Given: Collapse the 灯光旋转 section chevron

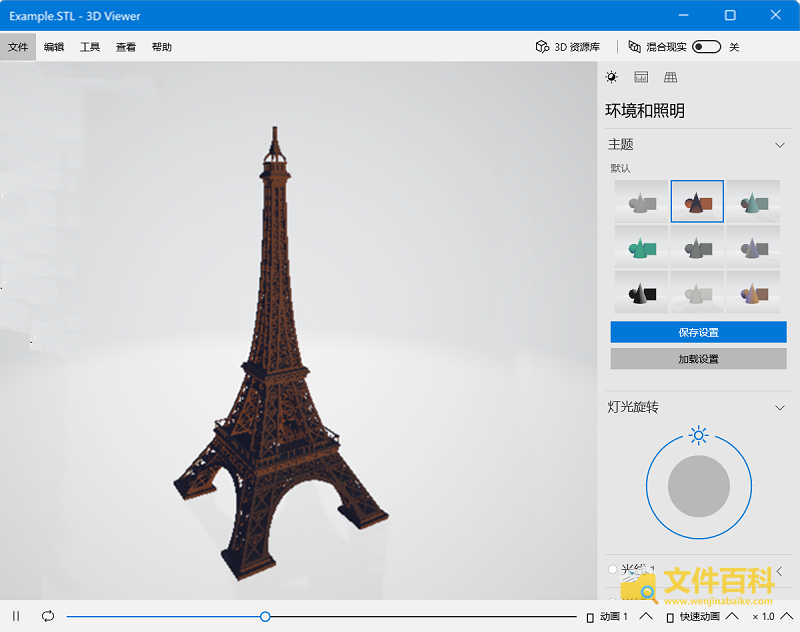Looking at the screenshot, I should pyautogui.click(x=780, y=408).
